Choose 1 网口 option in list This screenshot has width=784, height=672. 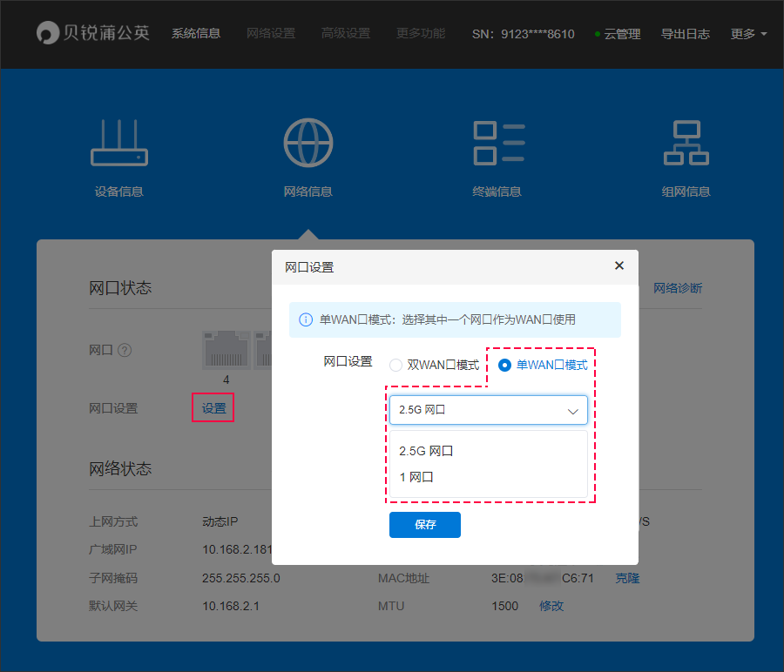tap(489, 477)
